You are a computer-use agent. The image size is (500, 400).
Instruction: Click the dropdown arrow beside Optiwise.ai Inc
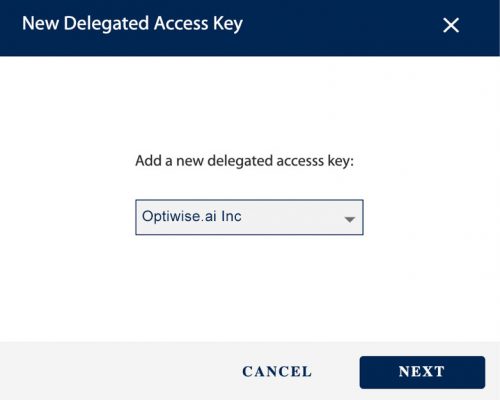click(x=350, y=219)
